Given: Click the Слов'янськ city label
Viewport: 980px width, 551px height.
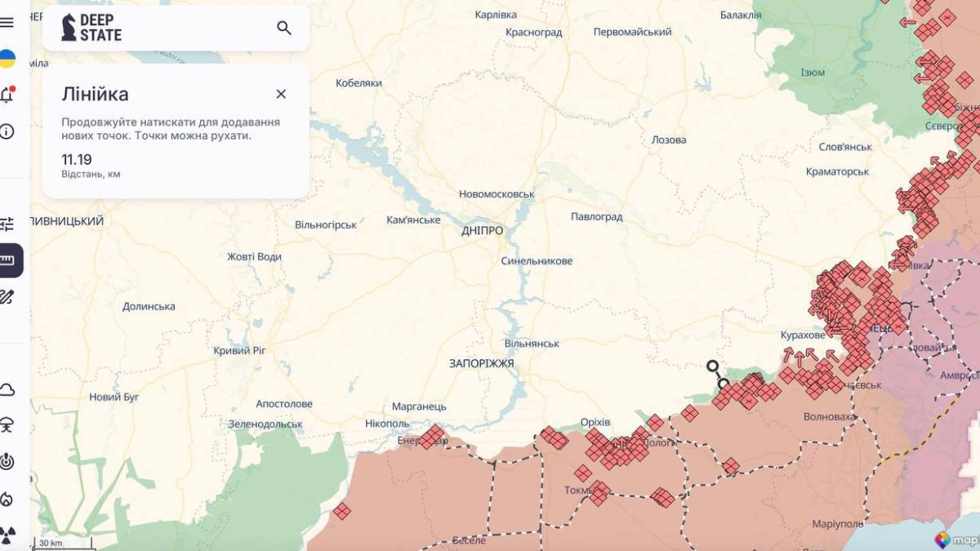Looking at the screenshot, I should coord(845,147).
